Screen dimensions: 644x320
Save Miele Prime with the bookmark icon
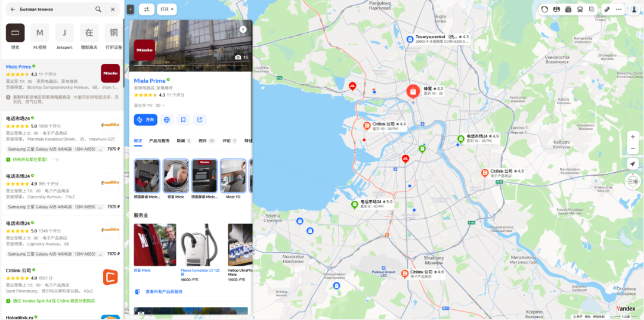[183, 120]
